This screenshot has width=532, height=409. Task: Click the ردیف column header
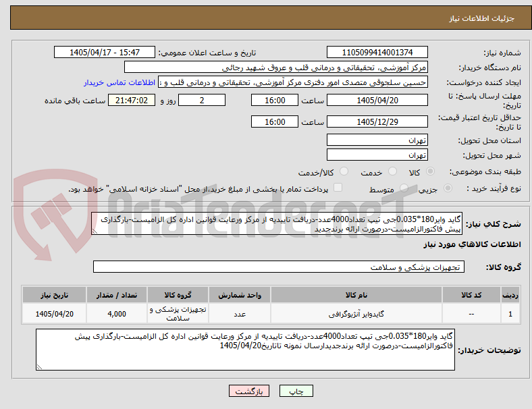[x=510, y=295]
